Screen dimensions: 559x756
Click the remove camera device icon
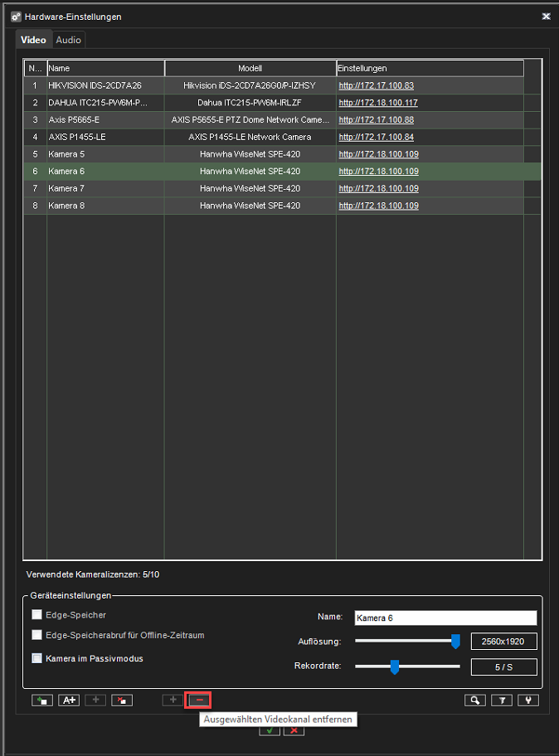click(122, 700)
